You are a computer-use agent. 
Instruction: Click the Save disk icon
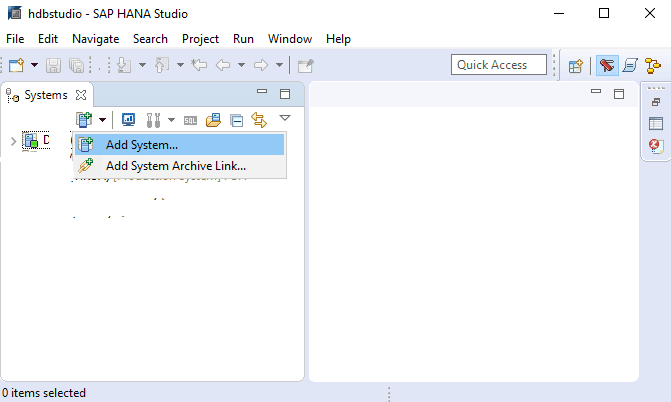click(x=53, y=66)
